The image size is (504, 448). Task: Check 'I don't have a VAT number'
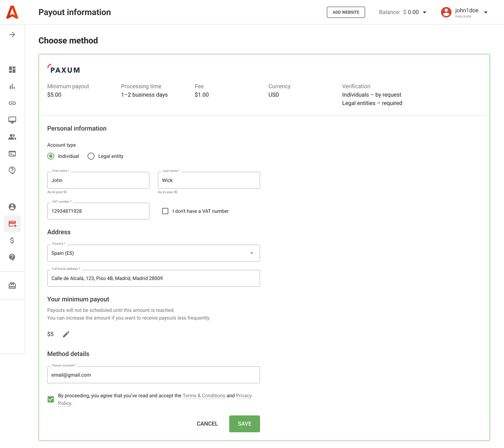(165, 211)
